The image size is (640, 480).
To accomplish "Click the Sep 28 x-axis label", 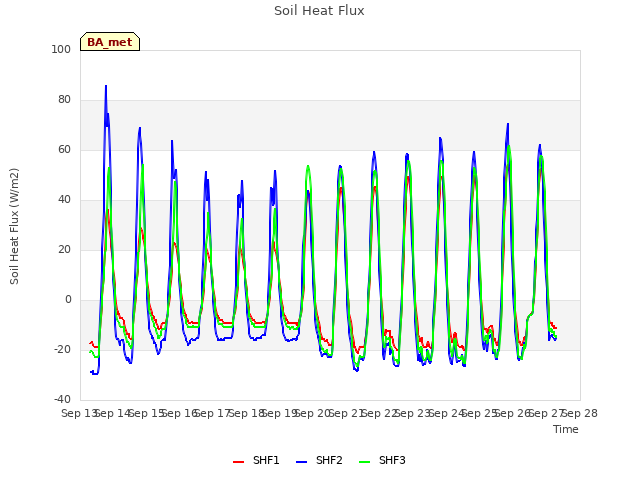I will point(580,413).
